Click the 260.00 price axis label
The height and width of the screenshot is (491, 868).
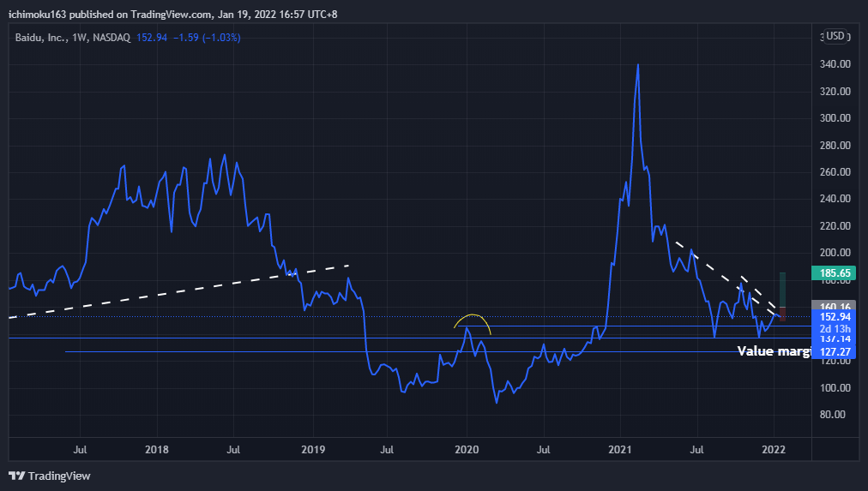point(835,172)
